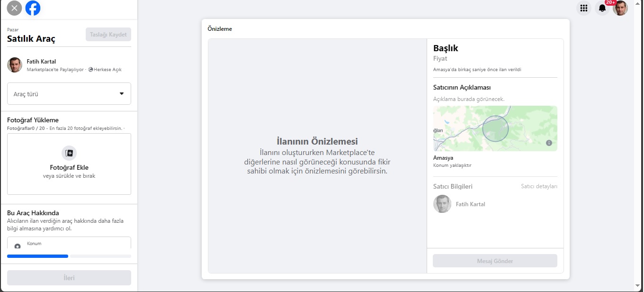Click the Araç türü dropdown arrow
The height and width of the screenshot is (292, 644).
click(x=122, y=94)
